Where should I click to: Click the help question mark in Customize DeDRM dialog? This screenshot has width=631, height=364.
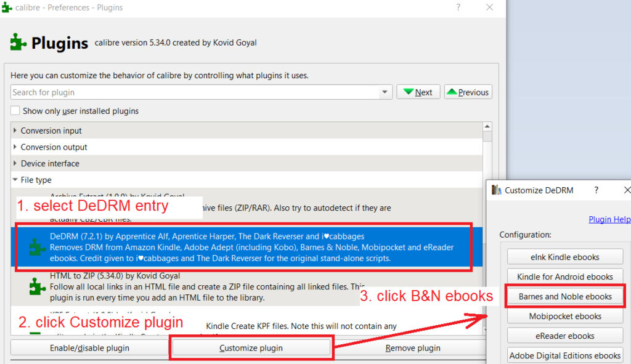point(596,190)
